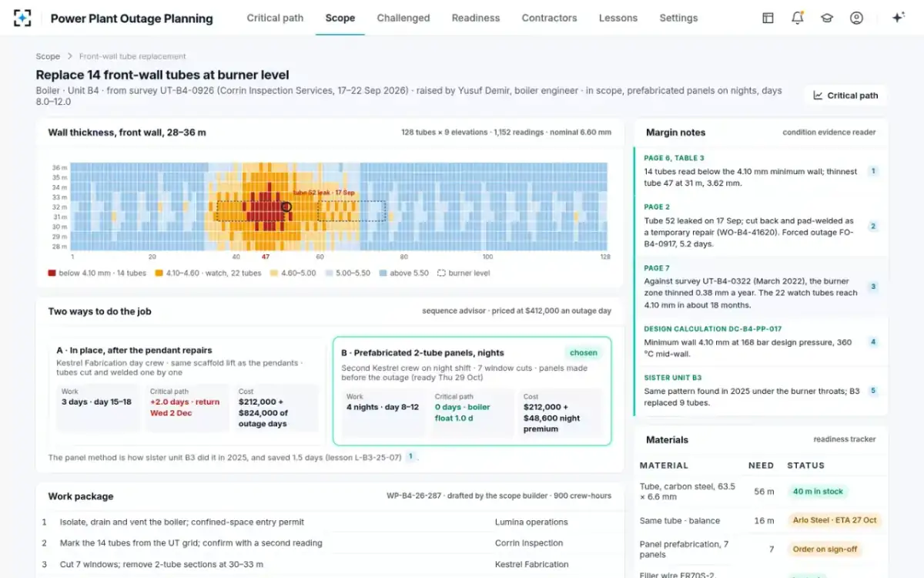924x578 pixels.
Task: Click the red tube 47 axis label
Action: click(x=266, y=257)
